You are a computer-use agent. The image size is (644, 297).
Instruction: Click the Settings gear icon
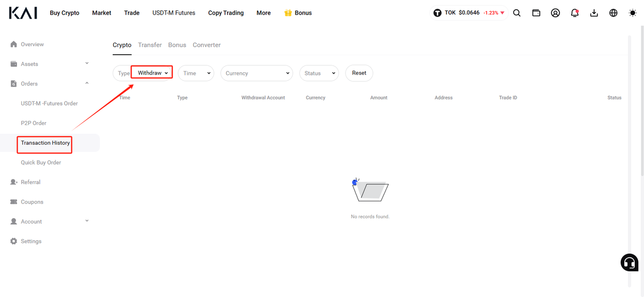click(14, 241)
